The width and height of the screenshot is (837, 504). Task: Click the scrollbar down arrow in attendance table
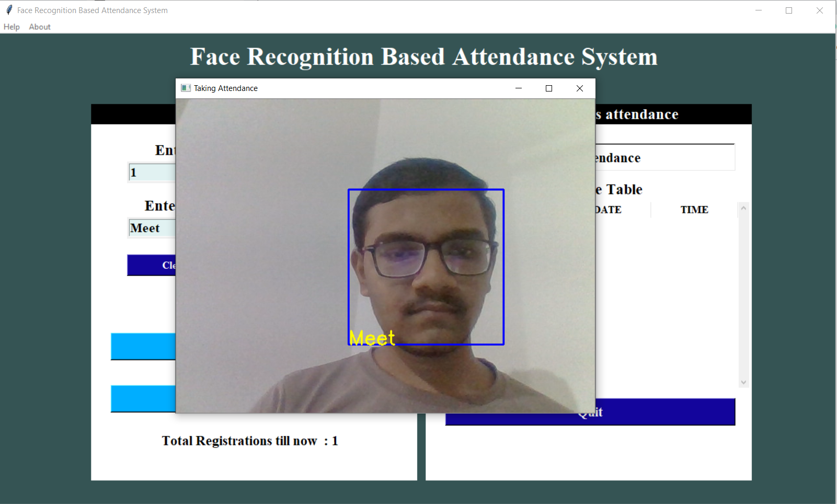coord(743,382)
